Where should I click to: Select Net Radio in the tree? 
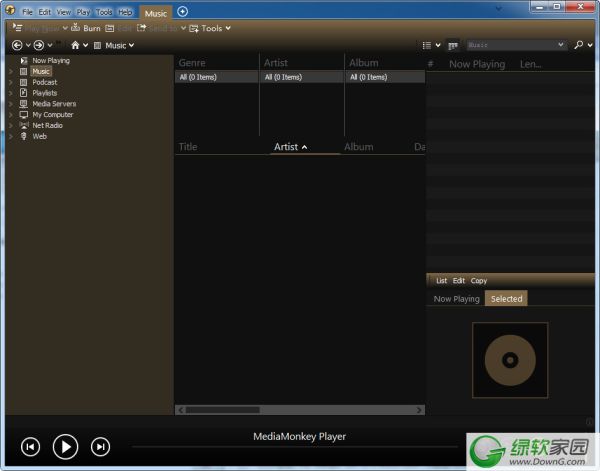(x=47, y=125)
